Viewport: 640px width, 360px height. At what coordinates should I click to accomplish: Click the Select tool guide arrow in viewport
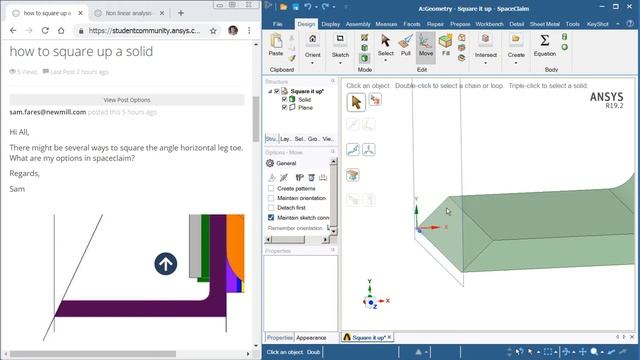(x=356, y=102)
